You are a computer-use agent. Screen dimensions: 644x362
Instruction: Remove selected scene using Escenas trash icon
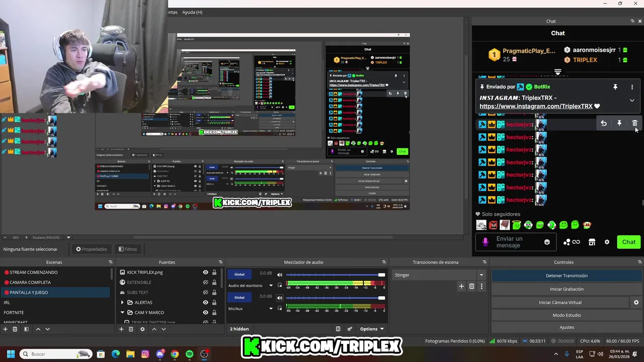click(15, 329)
